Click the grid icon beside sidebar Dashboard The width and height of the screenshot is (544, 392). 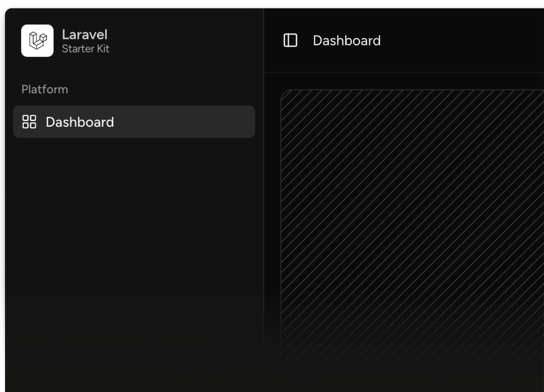point(29,122)
